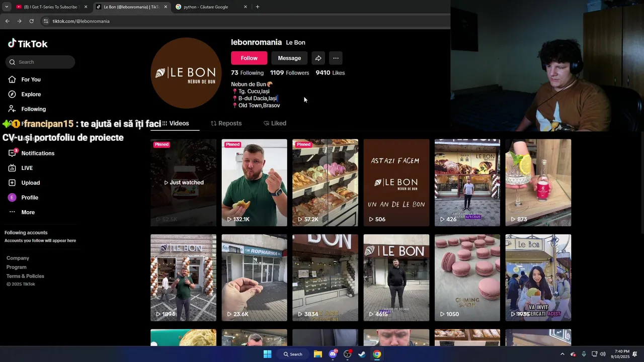Open the Following sidebar icon

point(12,109)
